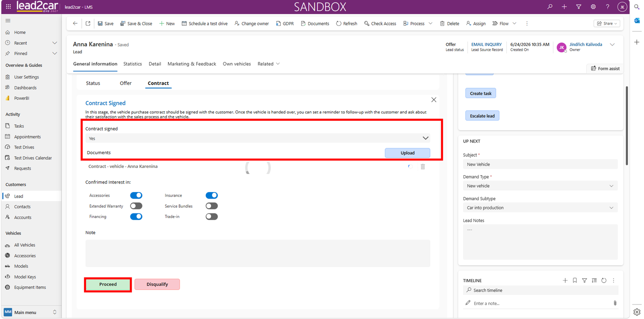644x319 pixels.
Task: Filter the timeline with funnel icon
Action: pyautogui.click(x=584, y=280)
